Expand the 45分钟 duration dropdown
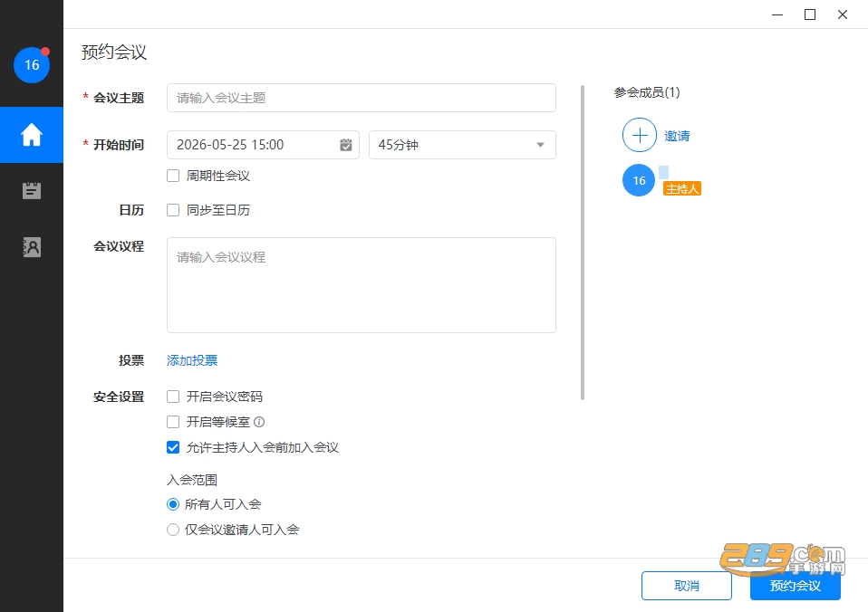This screenshot has height=612, width=868. pyautogui.click(x=462, y=145)
